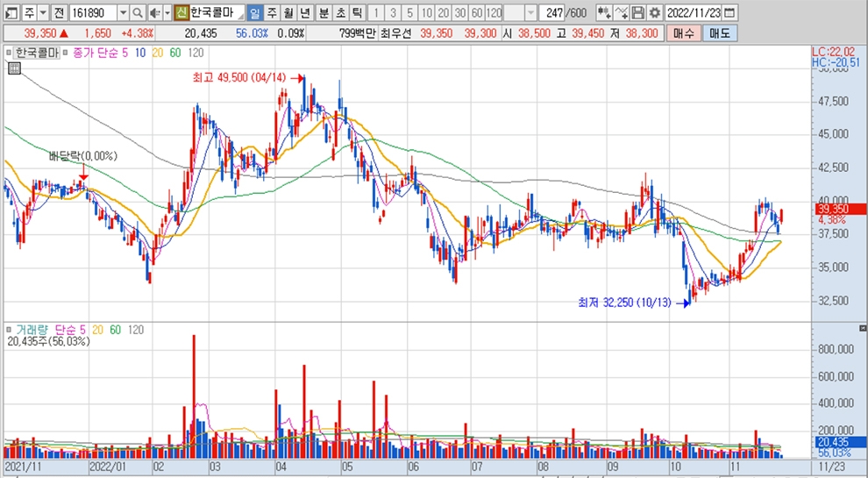
Task: Open the dropdown next to the 주 button
Action: tap(42, 13)
